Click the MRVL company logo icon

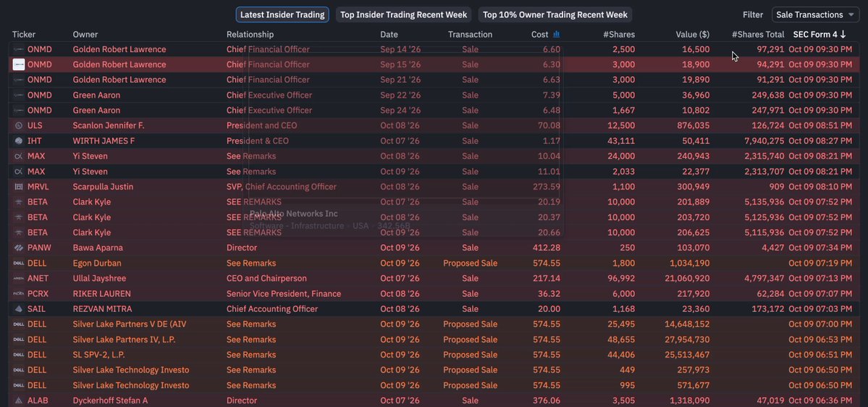18,187
